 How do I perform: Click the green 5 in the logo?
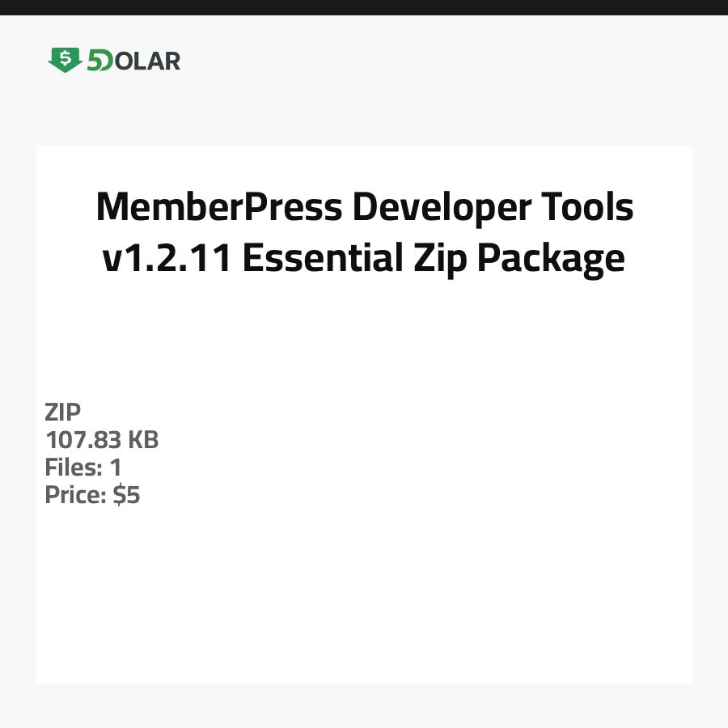[95, 61]
